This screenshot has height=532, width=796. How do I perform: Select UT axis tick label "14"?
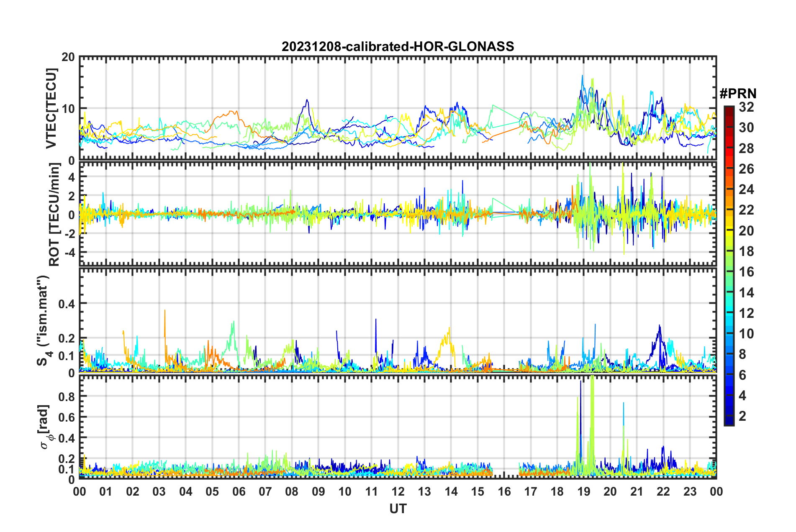[x=451, y=491]
